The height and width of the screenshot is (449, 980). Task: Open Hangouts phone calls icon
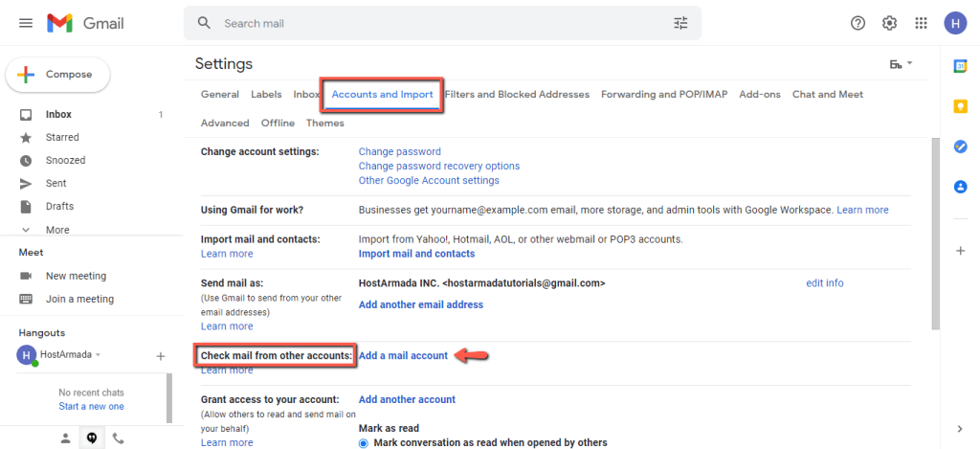(118, 438)
